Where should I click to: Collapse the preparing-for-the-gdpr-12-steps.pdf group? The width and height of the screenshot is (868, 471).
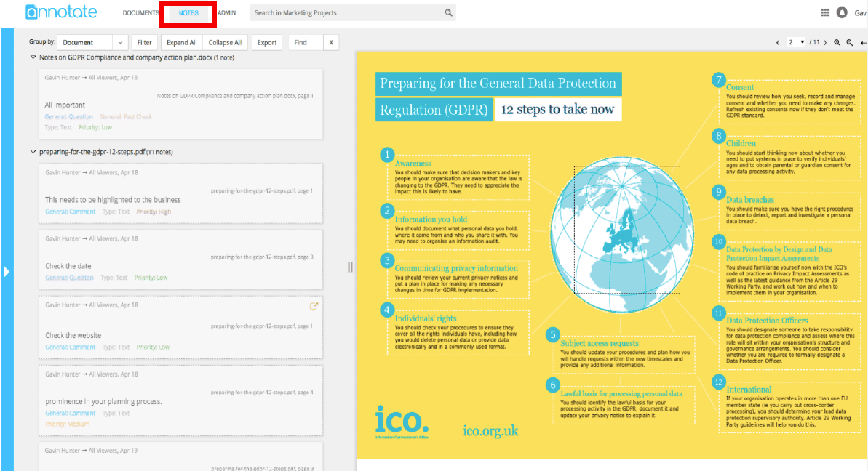33,152
